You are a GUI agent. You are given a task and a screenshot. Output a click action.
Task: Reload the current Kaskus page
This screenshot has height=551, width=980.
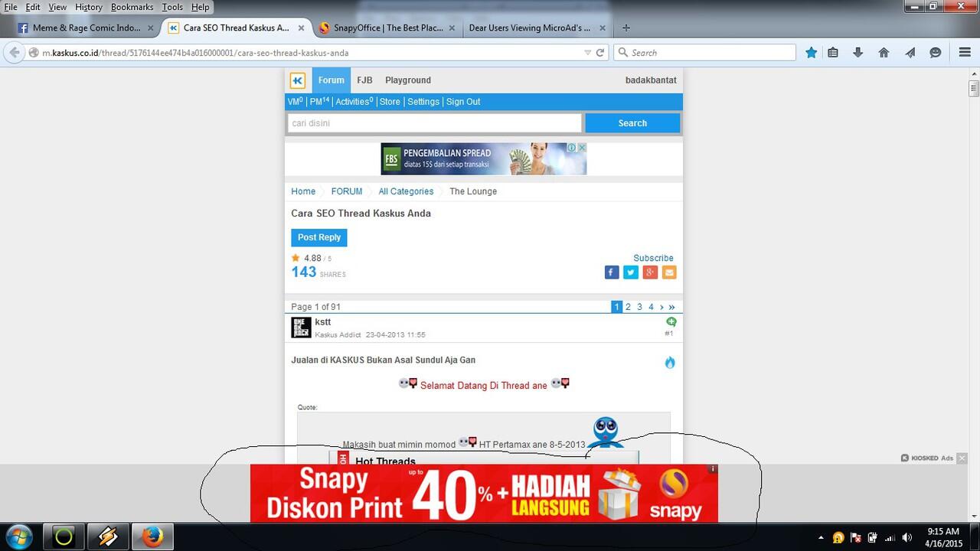tap(600, 53)
